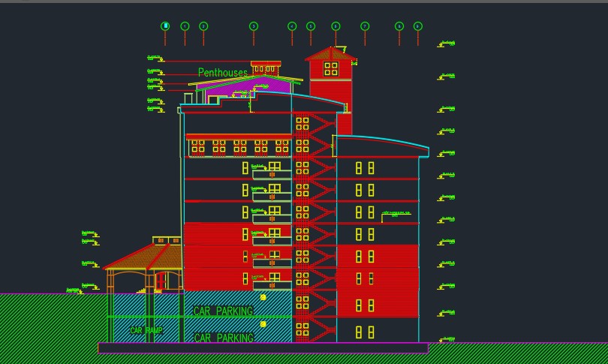Click the highlighted leftmost grid bubble
Viewport: 608px width, 364px height.
[x=165, y=26]
